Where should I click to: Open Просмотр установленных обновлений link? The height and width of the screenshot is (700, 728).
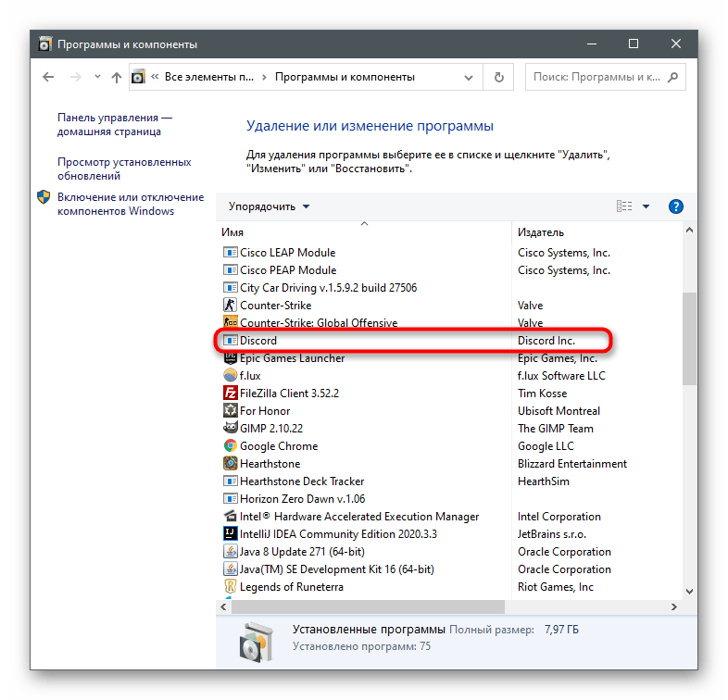(x=124, y=169)
